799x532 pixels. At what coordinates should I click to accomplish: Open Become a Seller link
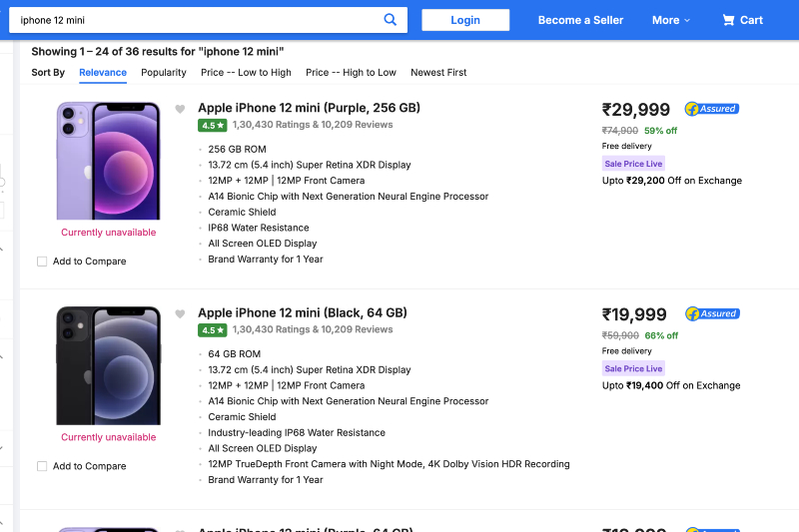580,20
